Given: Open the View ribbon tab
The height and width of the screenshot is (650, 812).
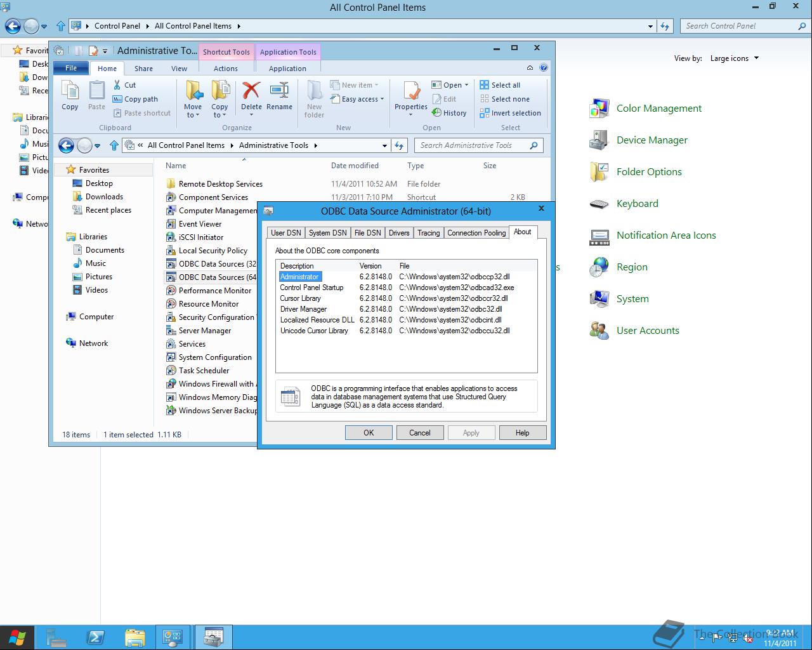Looking at the screenshot, I should 180,69.
